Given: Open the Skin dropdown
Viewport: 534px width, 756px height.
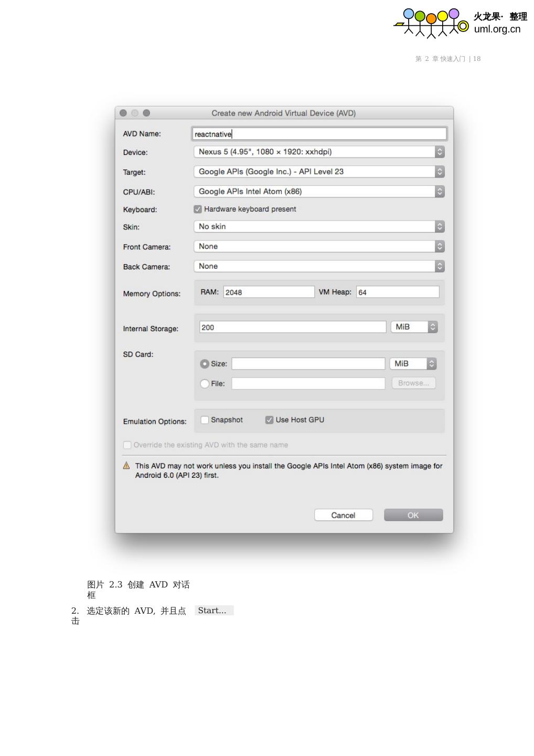Looking at the screenshot, I should (319, 226).
